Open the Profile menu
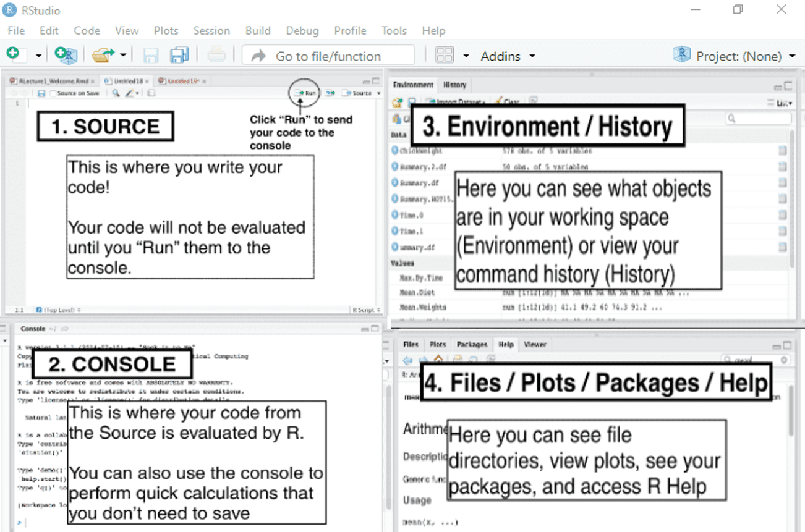 click(351, 30)
